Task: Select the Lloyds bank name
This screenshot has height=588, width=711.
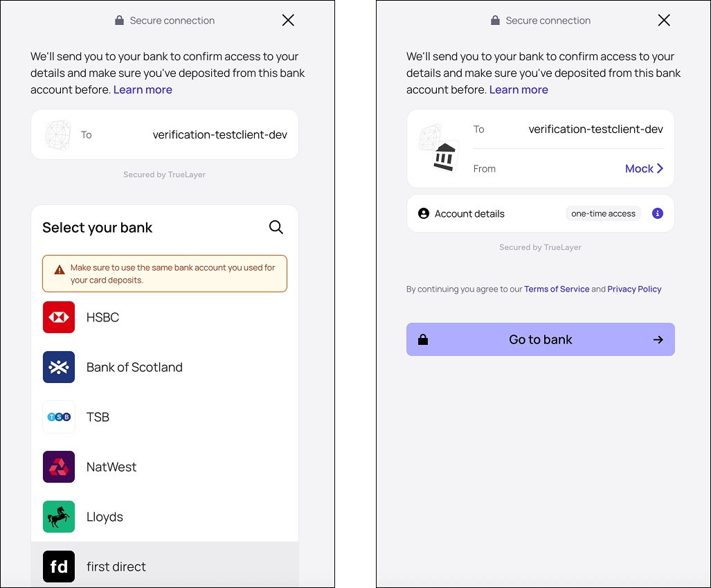Action: (x=105, y=517)
